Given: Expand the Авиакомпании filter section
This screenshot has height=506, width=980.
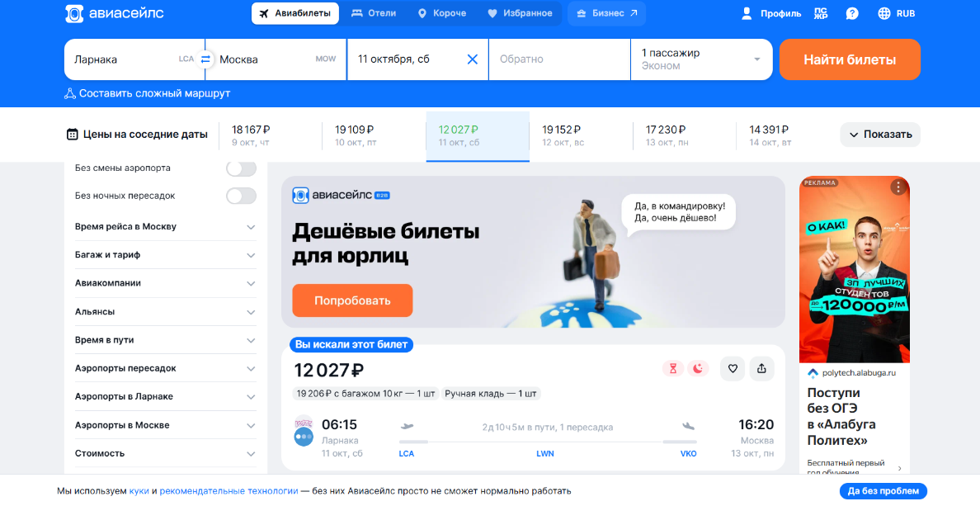Looking at the screenshot, I should tap(166, 283).
